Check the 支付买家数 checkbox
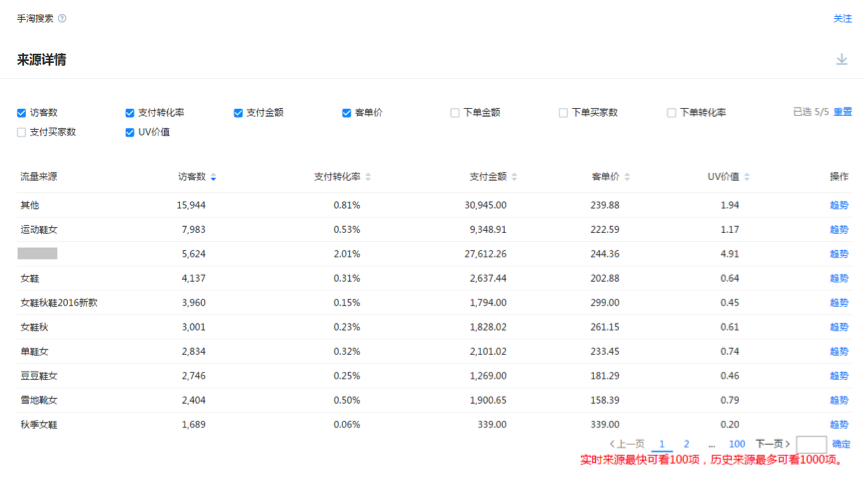 click(x=22, y=132)
